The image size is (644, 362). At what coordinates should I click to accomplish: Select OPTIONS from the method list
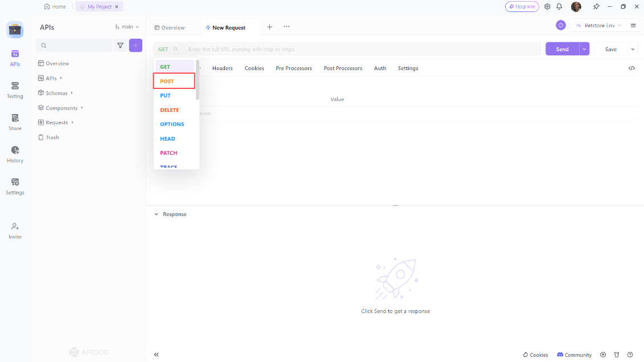coord(175,124)
